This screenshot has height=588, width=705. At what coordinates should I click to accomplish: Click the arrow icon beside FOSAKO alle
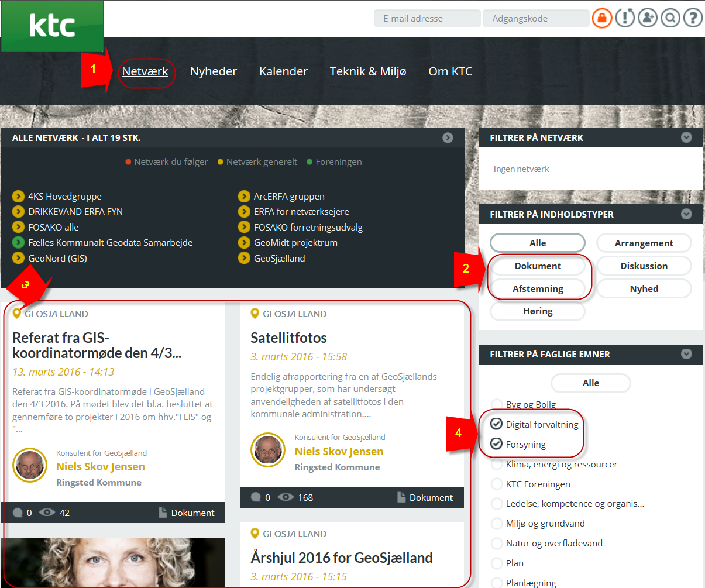[18, 227]
